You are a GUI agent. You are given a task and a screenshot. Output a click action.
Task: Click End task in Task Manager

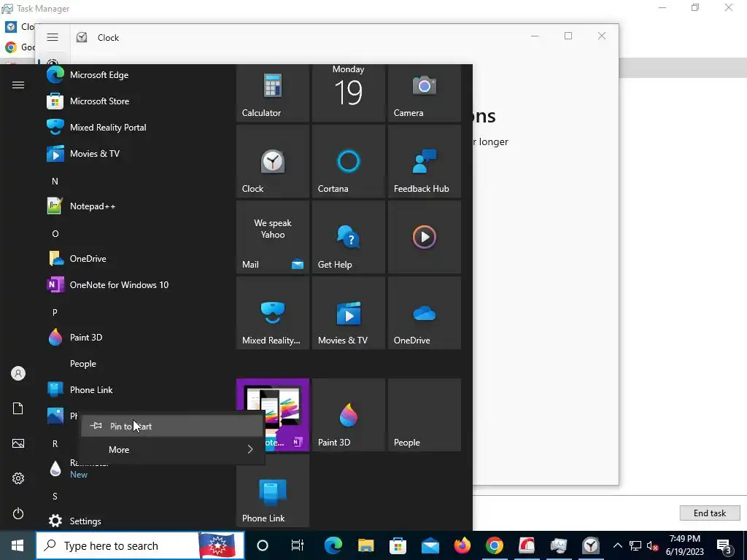[709, 513]
